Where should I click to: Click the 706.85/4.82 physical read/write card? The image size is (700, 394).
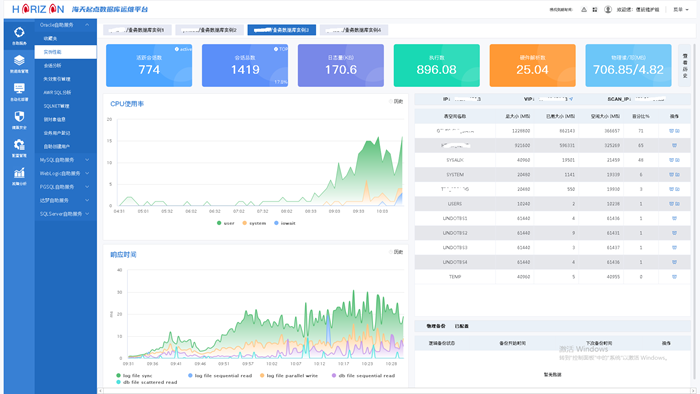[x=628, y=65]
